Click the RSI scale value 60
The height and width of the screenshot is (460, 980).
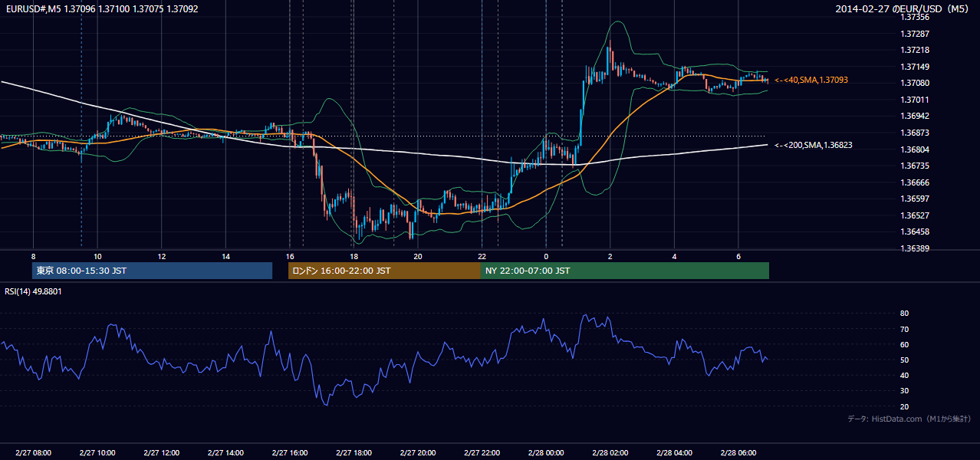pos(904,344)
